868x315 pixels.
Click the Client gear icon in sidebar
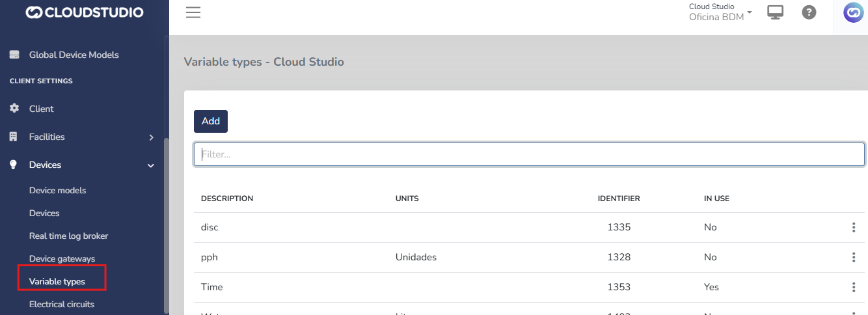14,109
